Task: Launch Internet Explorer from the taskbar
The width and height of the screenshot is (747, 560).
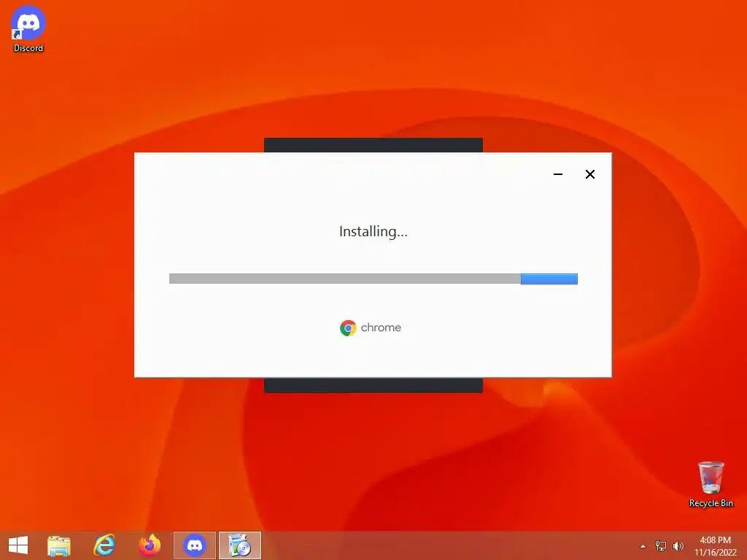Action: 104,545
